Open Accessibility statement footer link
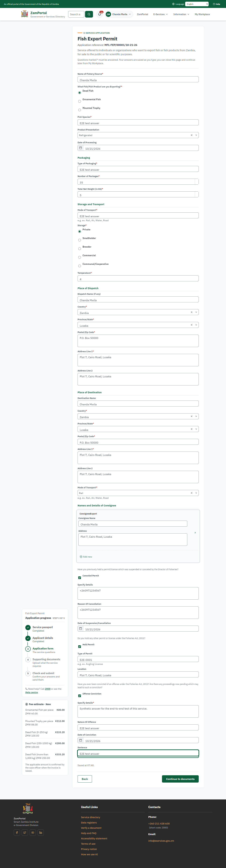Viewport: 226px width, 868px height. click(x=94, y=838)
